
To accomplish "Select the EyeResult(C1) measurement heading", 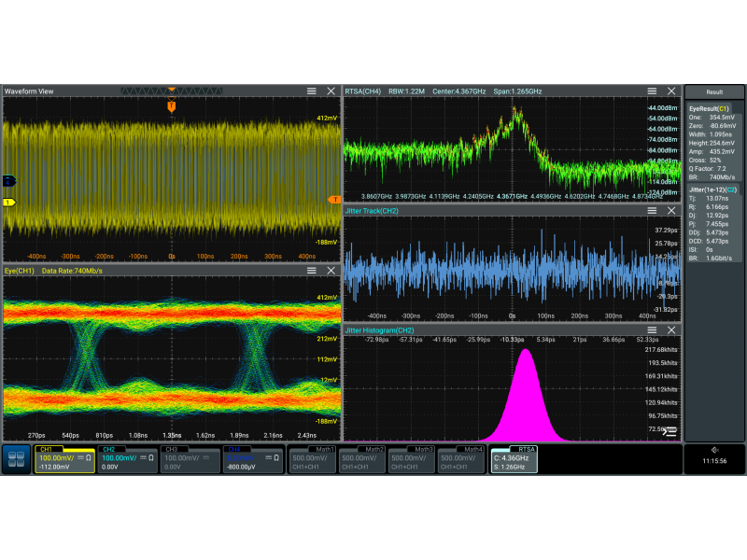I will [x=709, y=108].
